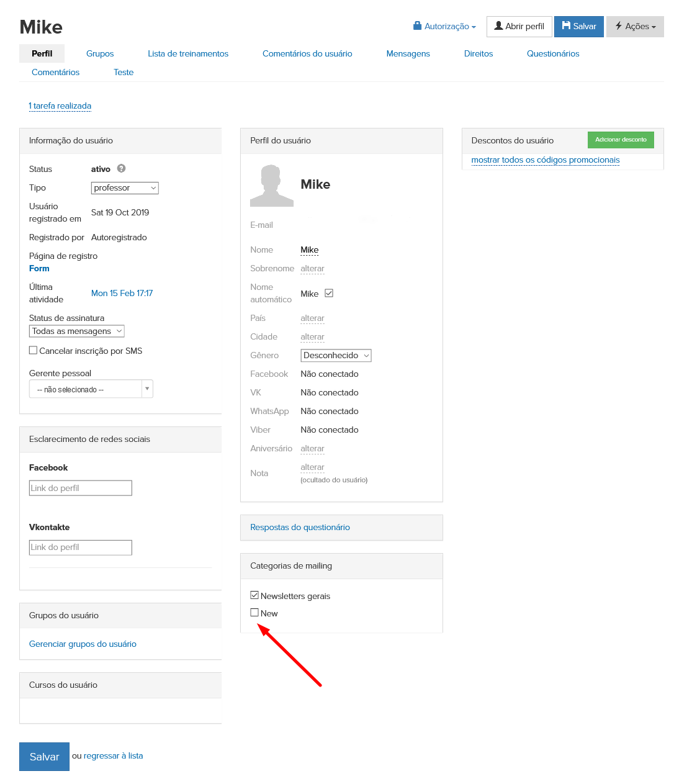Click the help icon next to ativo status
Screen dimensions: 674x784
tap(122, 168)
